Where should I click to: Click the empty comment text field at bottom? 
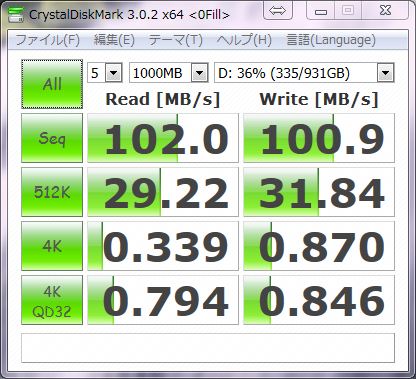(x=208, y=348)
